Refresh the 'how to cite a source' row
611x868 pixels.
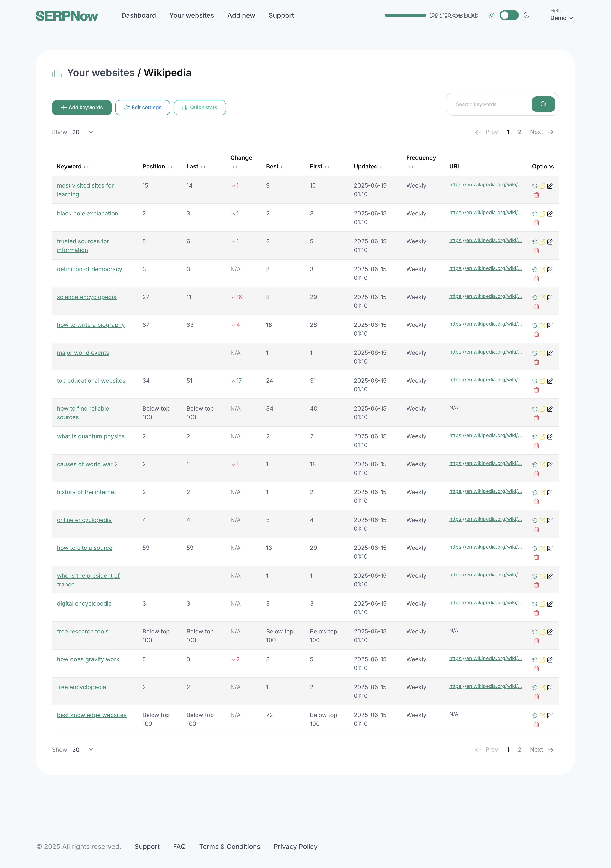535,548
